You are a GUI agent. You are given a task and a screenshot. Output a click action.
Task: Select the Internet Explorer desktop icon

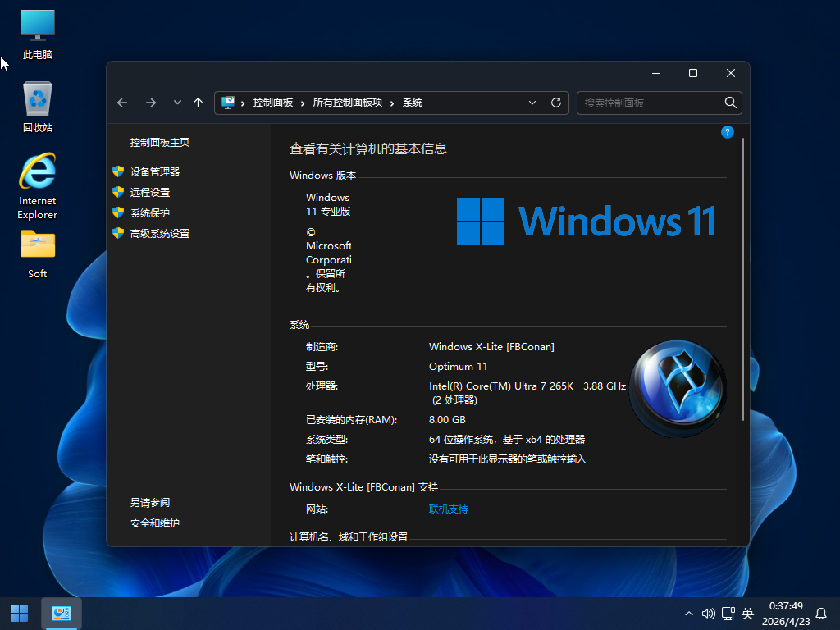coord(38,186)
